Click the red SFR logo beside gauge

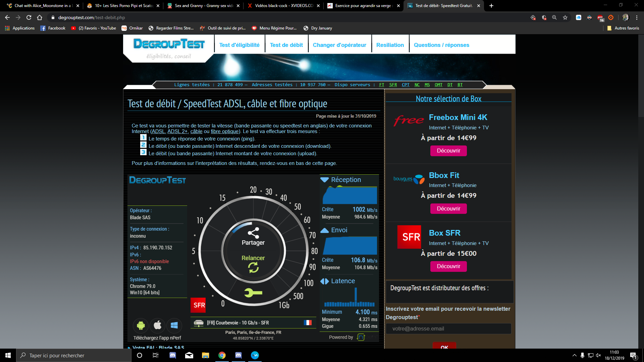199,305
